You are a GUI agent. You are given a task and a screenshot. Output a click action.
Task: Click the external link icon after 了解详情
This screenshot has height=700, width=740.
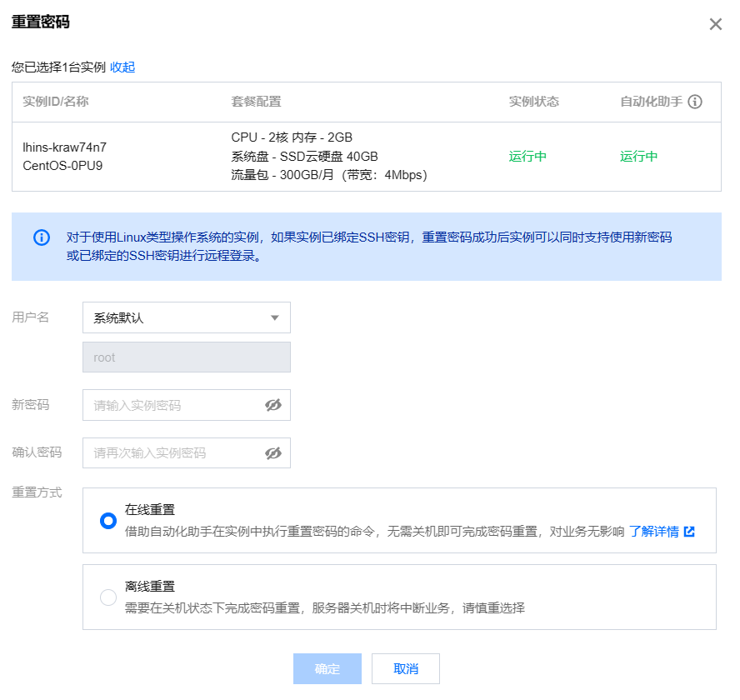pos(689,532)
